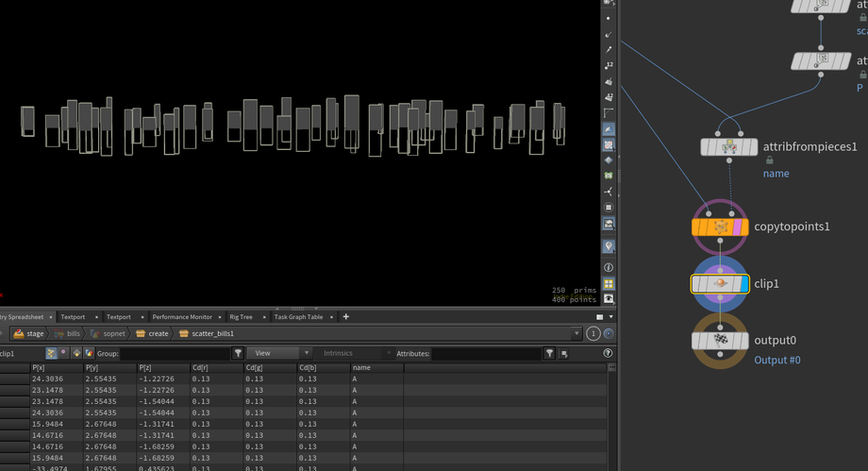Toggle the blue display flag on clip1
The height and width of the screenshot is (471, 868).
744,283
